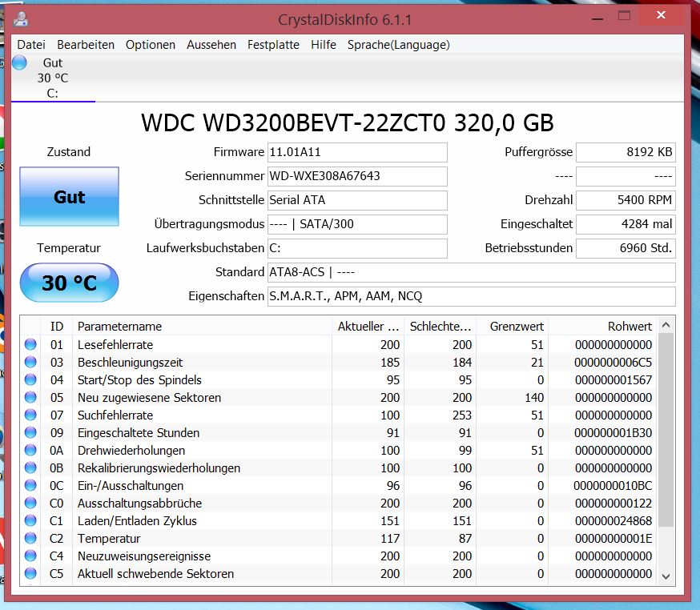This screenshot has width=700, height=610.
Task: Click the Seriennummer field WD-WXE308A67643
Action: (357, 176)
